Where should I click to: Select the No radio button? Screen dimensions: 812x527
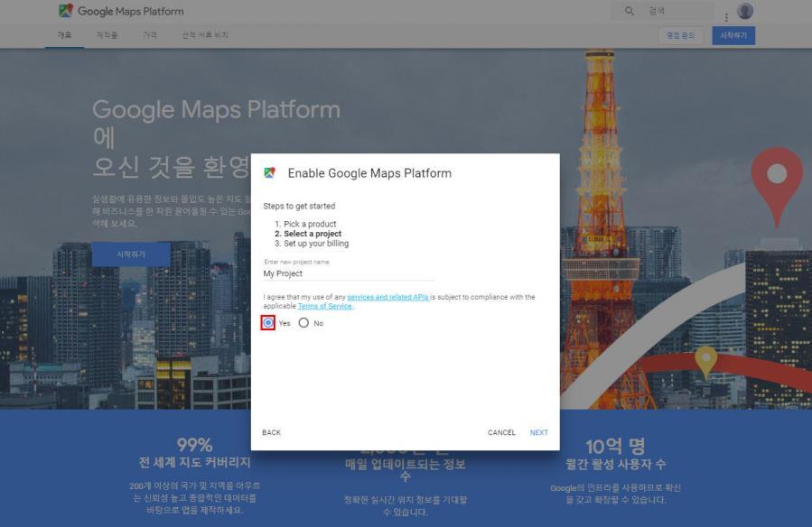point(303,323)
